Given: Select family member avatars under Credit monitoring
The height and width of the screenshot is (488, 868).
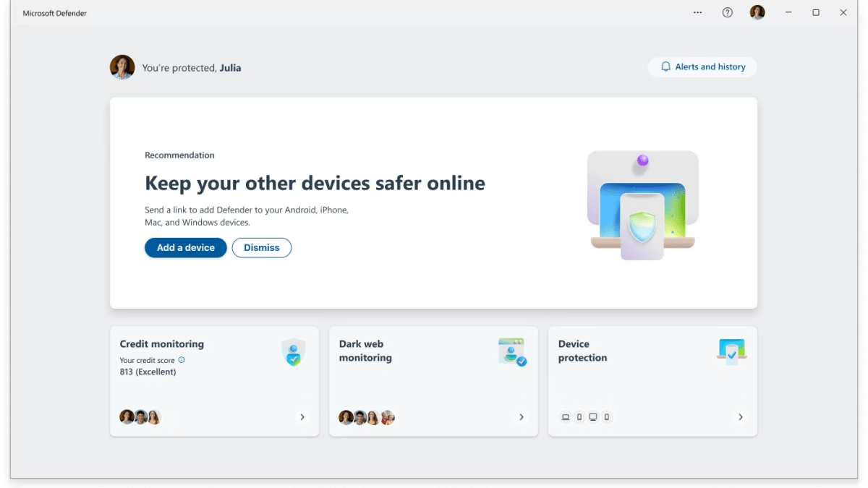Looking at the screenshot, I should point(140,417).
